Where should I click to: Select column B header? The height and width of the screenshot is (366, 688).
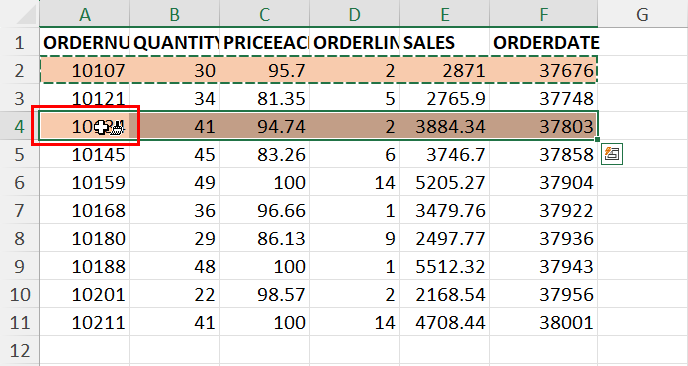[x=175, y=14]
